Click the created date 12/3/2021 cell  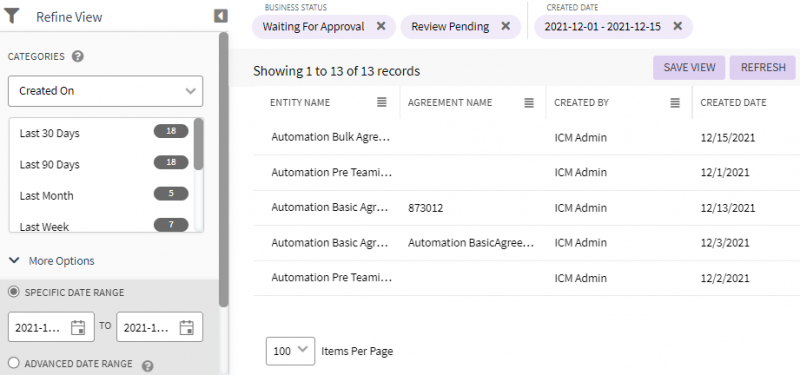pyautogui.click(x=725, y=243)
